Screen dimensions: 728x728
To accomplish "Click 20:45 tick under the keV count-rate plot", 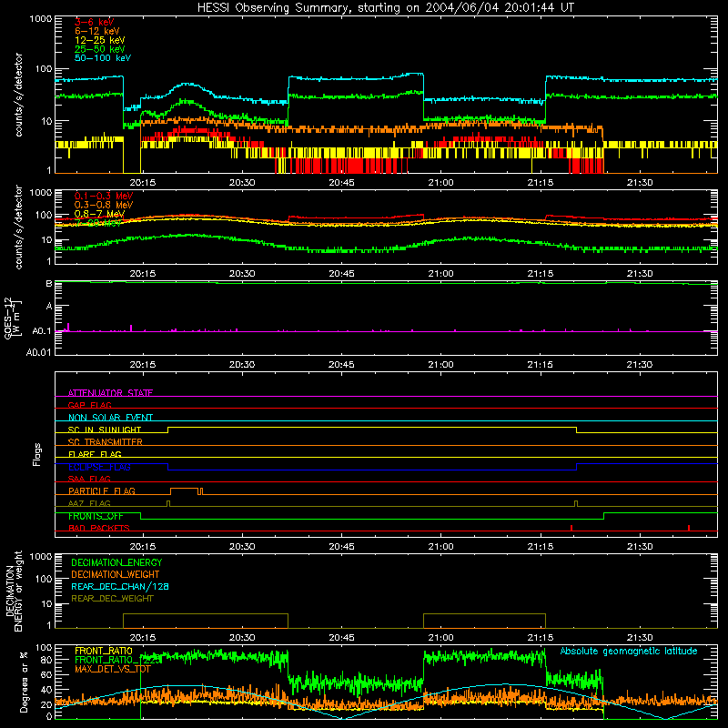I will point(341,183).
